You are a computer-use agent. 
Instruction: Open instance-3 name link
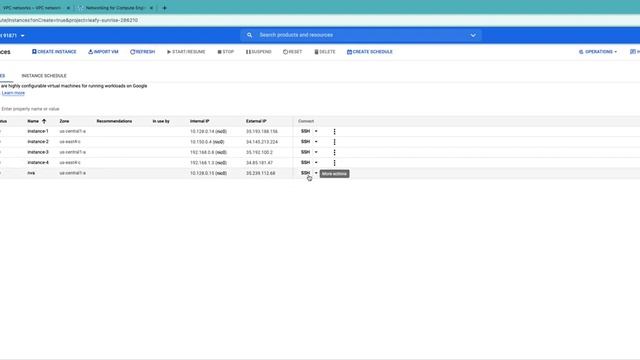[x=38, y=152]
